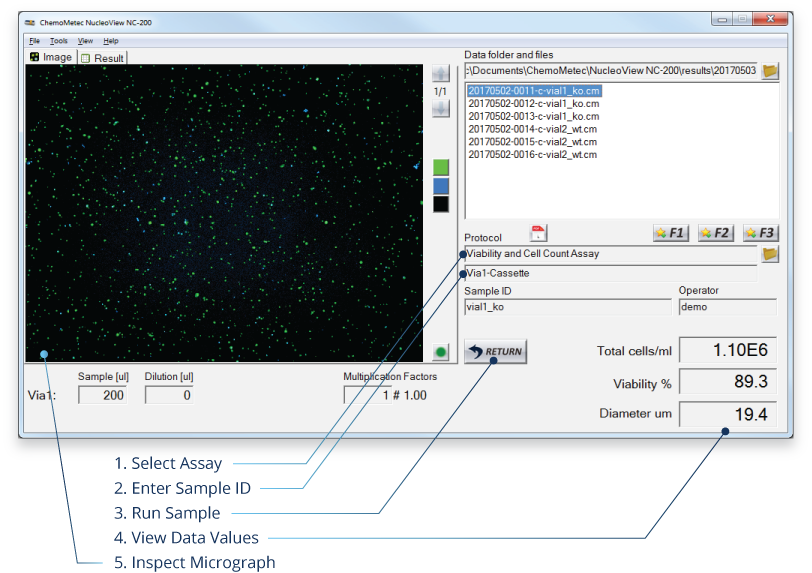Click the F3 favorite protocol button

pos(761,233)
